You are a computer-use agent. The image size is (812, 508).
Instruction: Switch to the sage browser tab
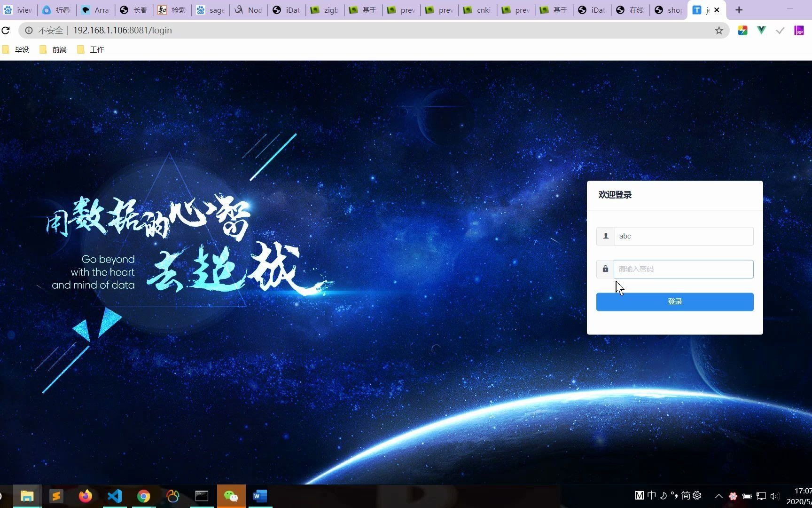click(211, 10)
